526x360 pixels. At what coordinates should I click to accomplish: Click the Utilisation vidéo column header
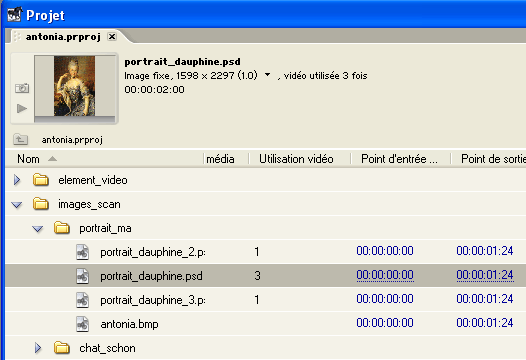296,159
